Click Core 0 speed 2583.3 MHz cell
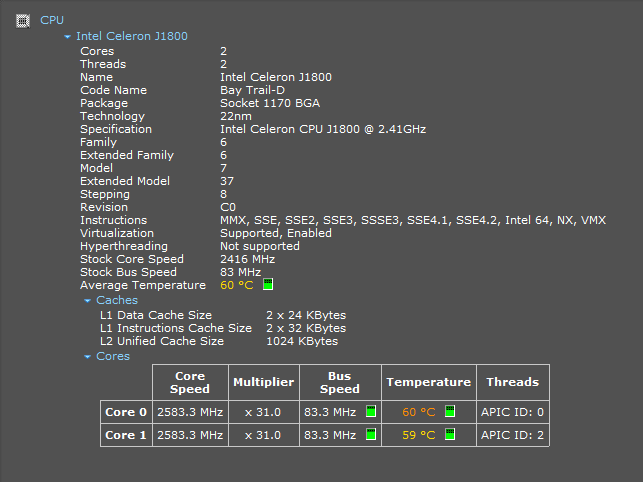Viewport: 643px width, 482px height. 190,412
